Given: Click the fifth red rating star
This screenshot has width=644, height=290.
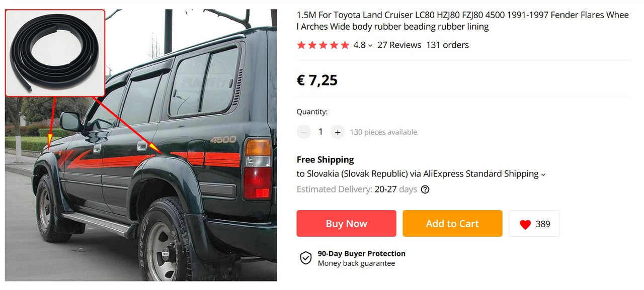Looking at the screenshot, I should (345, 45).
